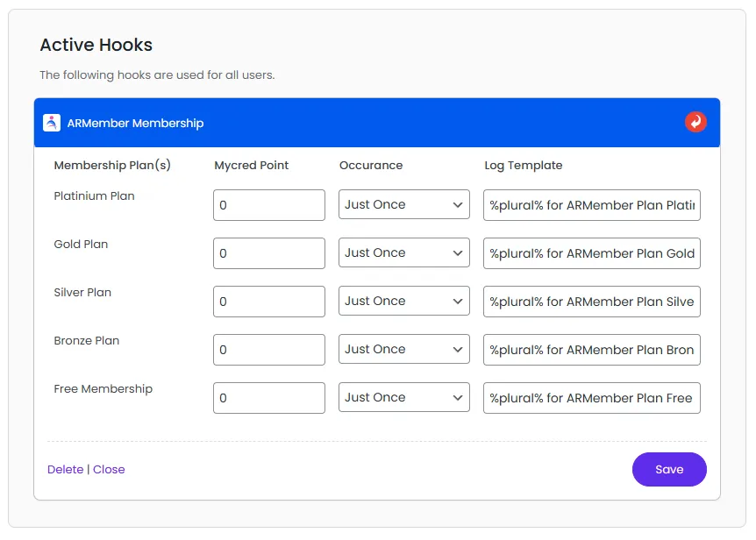Select the Free Membership points field
Screen dimensions: 756x540
pyautogui.click(x=268, y=397)
